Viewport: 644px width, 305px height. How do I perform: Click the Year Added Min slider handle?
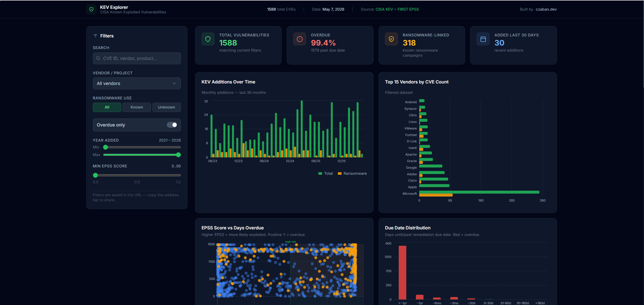(106, 147)
